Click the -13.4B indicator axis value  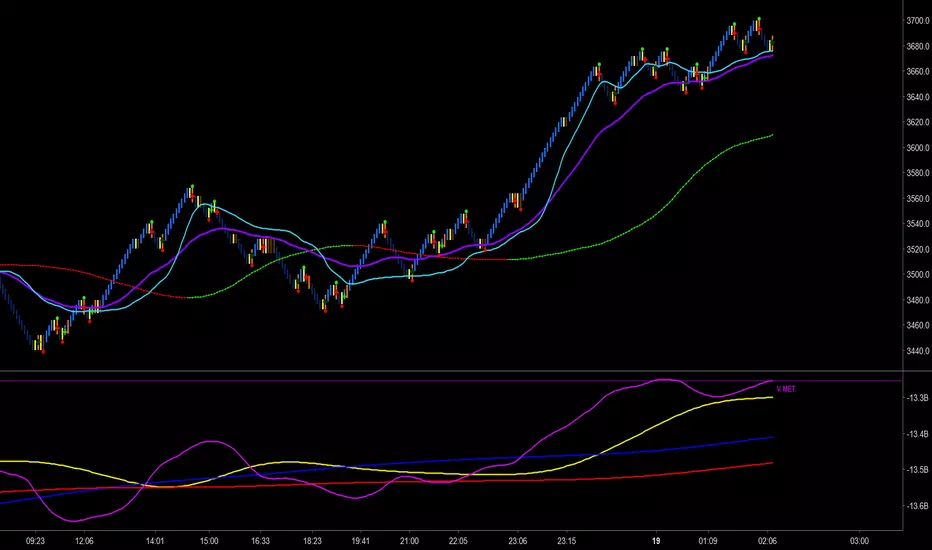[x=918, y=435]
